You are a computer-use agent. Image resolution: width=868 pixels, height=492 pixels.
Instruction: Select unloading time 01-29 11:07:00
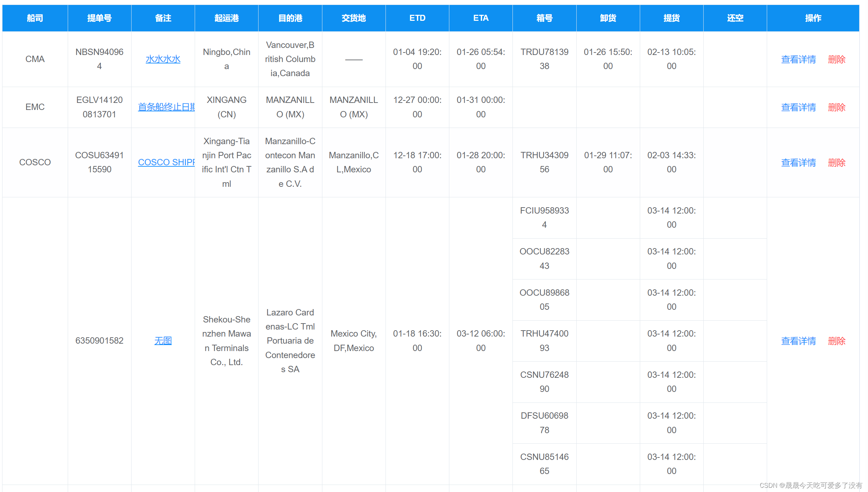[608, 162]
